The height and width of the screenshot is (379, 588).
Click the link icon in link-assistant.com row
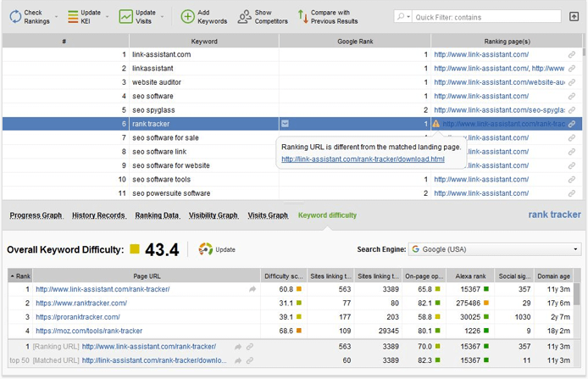coord(572,55)
